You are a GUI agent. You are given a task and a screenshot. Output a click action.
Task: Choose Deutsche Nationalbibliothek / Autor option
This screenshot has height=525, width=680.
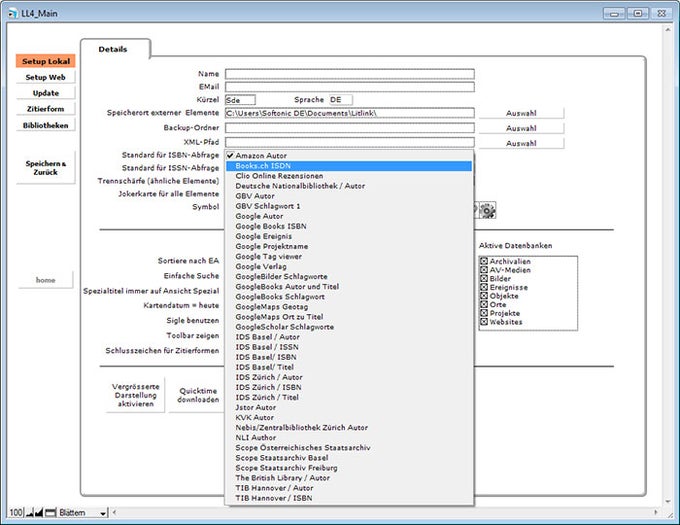coord(349,186)
